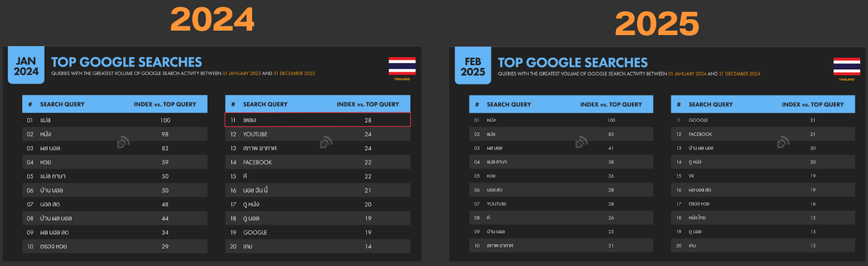This screenshot has height=266, width=868.
Task: Click the Thailand flag on the 2025 slide
Action: 846,67
